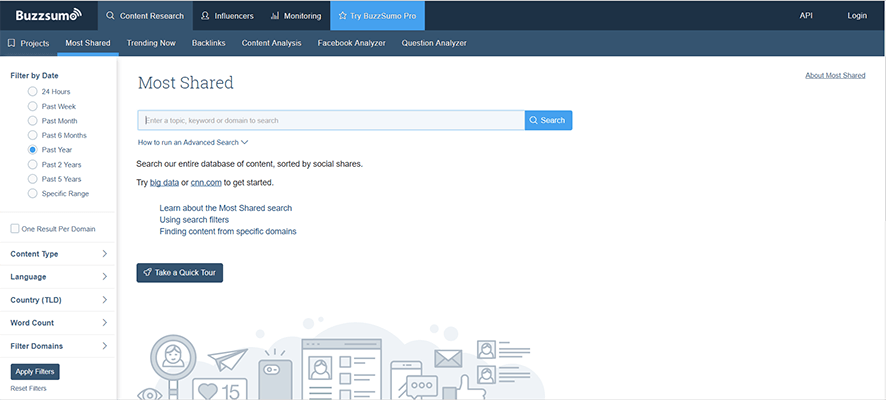The image size is (886, 400).
Task: Click the blue Search button
Action: (x=548, y=120)
